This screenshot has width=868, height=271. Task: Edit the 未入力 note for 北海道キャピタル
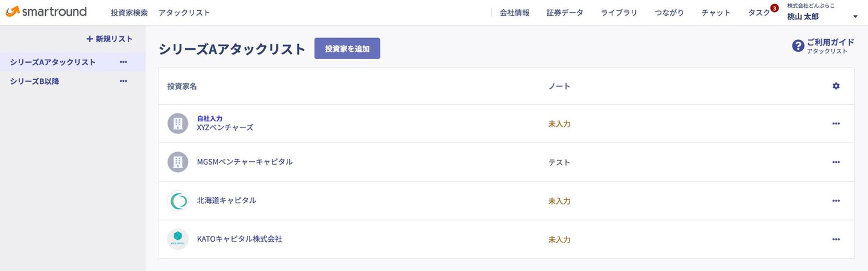coord(559,201)
